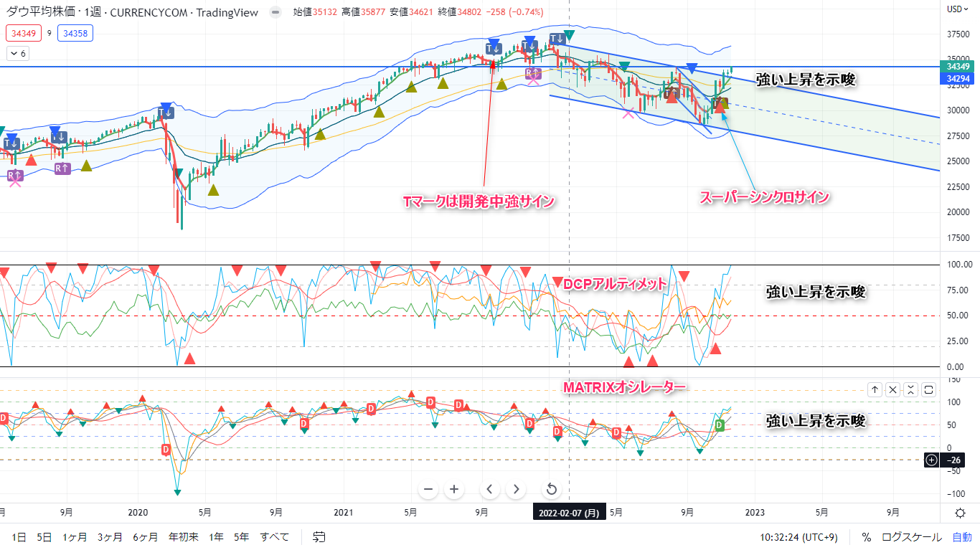The height and width of the screenshot is (550, 980).
Task: Click the 安値34621 low value
Action: [x=413, y=12]
